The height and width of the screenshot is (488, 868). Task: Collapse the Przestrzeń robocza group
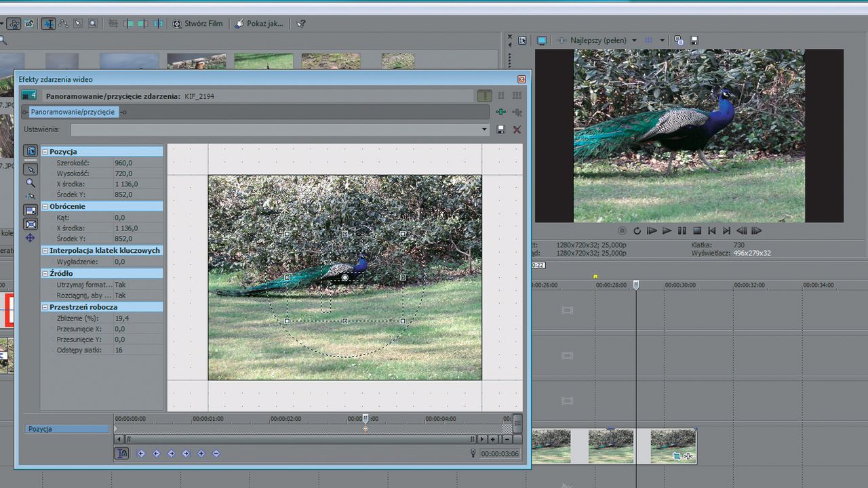45,307
